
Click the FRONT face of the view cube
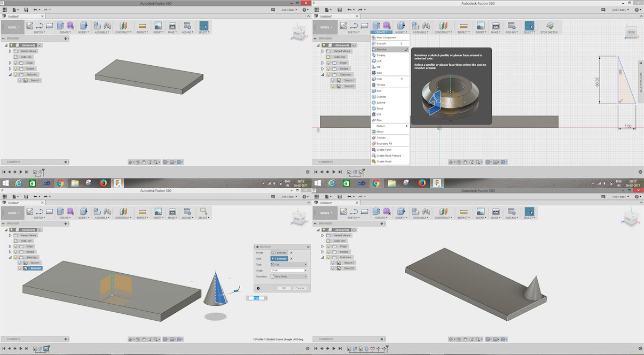(631, 32)
